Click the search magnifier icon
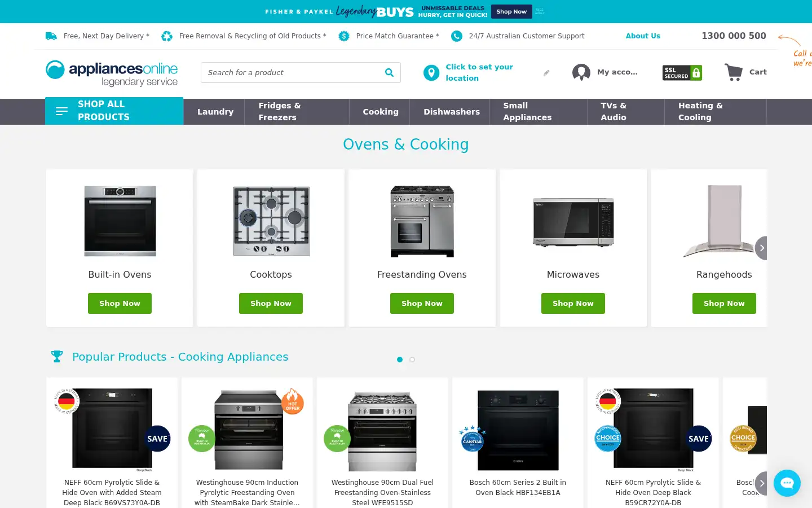This screenshot has width=812, height=508. (389, 72)
